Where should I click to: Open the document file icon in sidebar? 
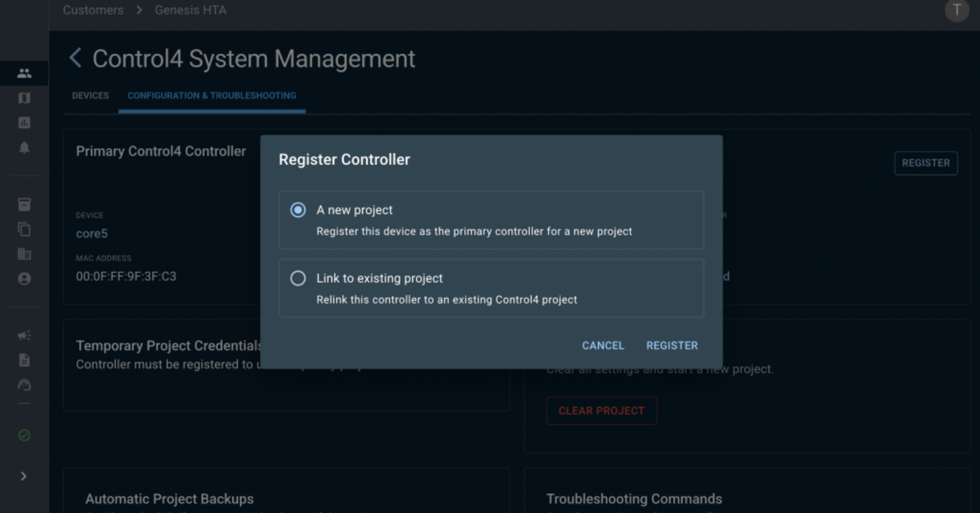[24, 360]
